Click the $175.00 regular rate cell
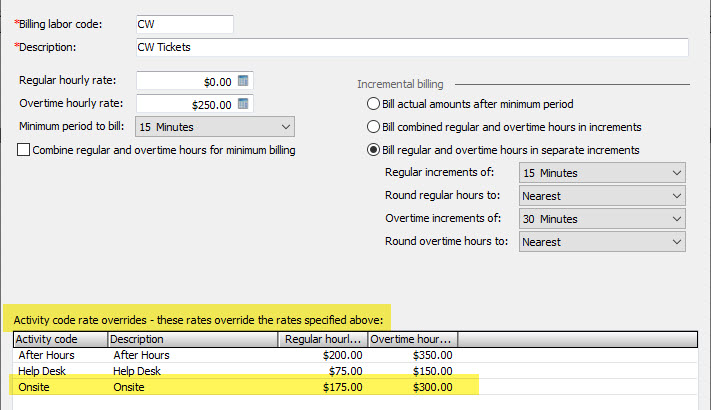 (342, 387)
